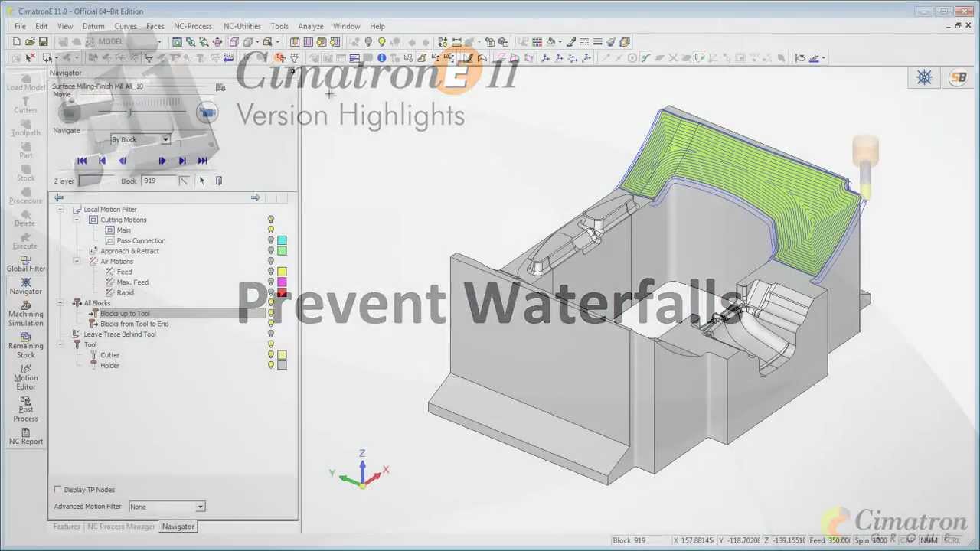Toggle visibility bulb for Cutting Motions
Image resolution: width=980 pixels, height=551 pixels.
tap(270, 220)
